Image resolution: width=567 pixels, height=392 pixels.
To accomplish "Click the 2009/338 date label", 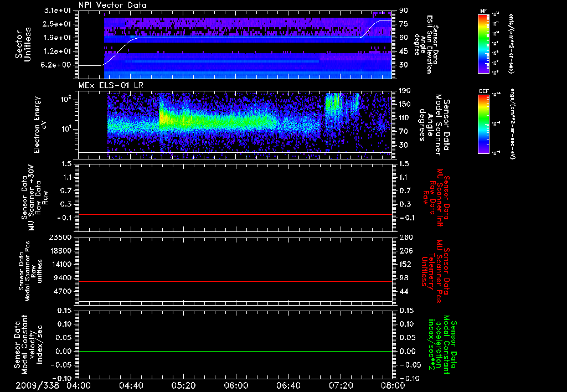I will (37, 385).
